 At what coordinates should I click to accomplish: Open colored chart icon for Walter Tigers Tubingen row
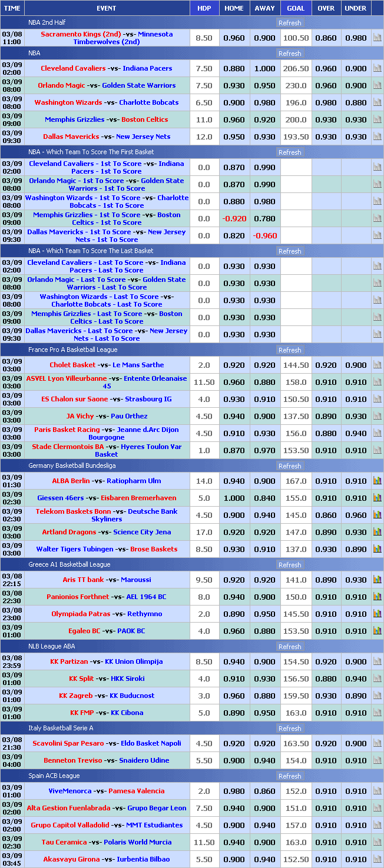(x=378, y=549)
